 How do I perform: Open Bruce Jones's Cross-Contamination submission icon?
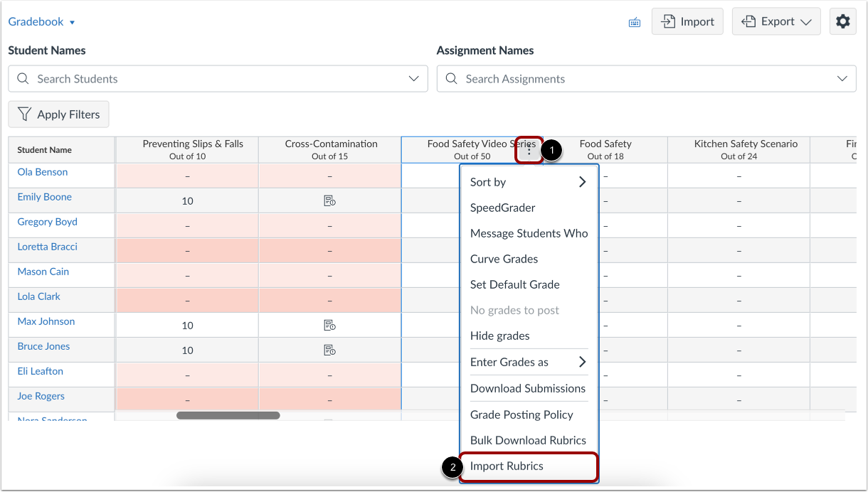tap(329, 350)
